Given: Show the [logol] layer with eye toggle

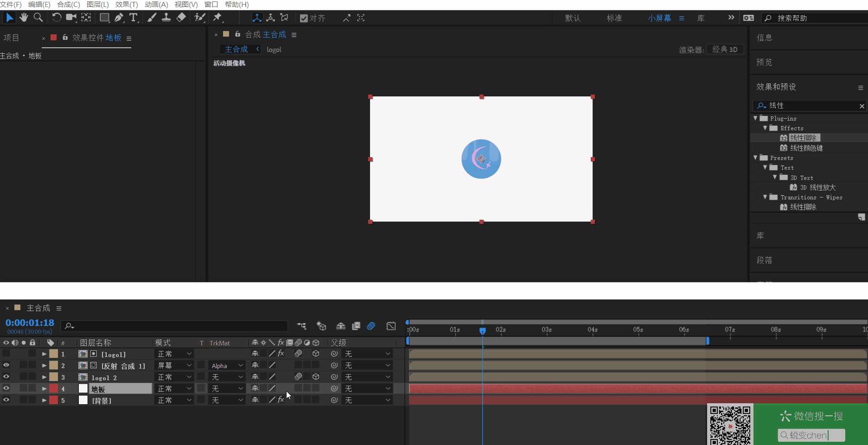Looking at the screenshot, I should click(6, 354).
